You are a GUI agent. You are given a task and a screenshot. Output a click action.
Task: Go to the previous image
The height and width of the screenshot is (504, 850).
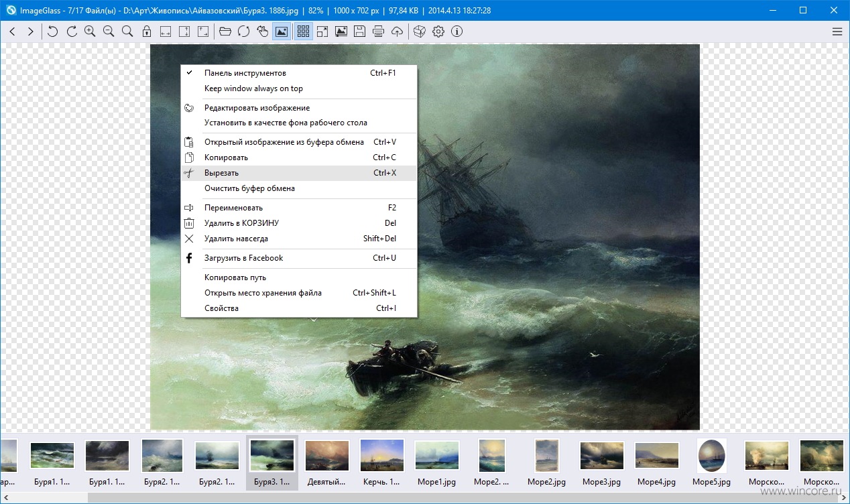click(x=12, y=31)
